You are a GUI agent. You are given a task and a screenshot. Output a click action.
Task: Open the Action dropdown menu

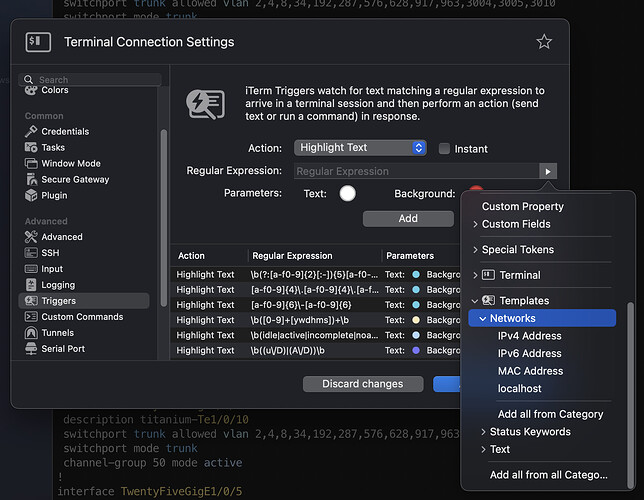[x=360, y=148]
